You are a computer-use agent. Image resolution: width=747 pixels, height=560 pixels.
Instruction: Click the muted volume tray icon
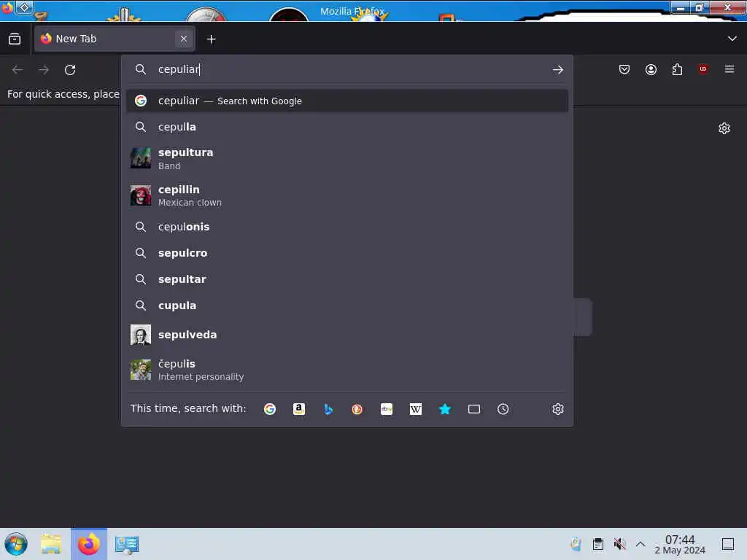click(x=619, y=544)
